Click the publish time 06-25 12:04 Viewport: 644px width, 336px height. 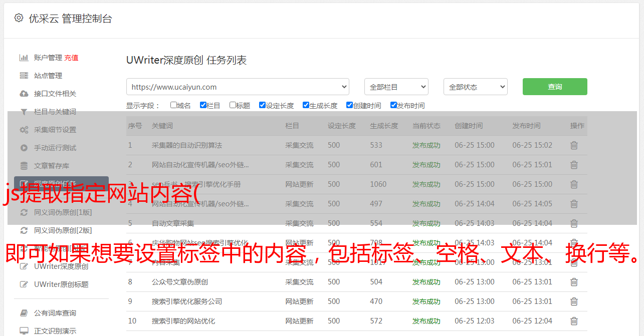pos(532,321)
